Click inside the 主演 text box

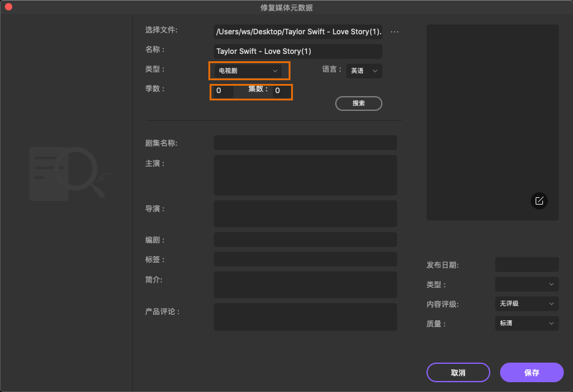point(305,175)
